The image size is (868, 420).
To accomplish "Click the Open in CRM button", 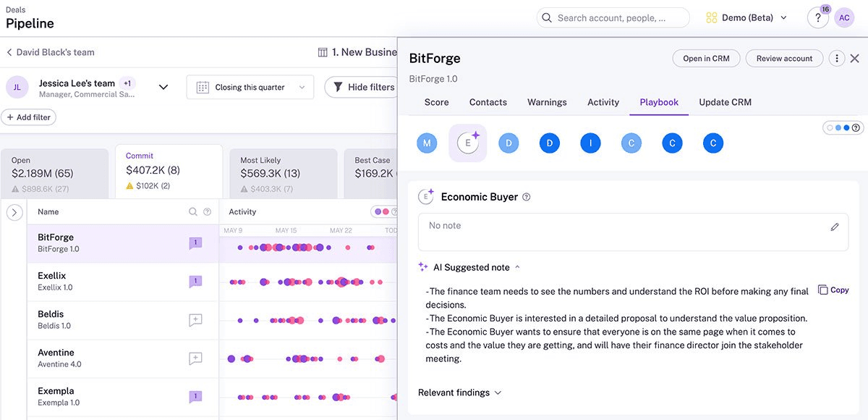I will pyautogui.click(x=706, y=59).
